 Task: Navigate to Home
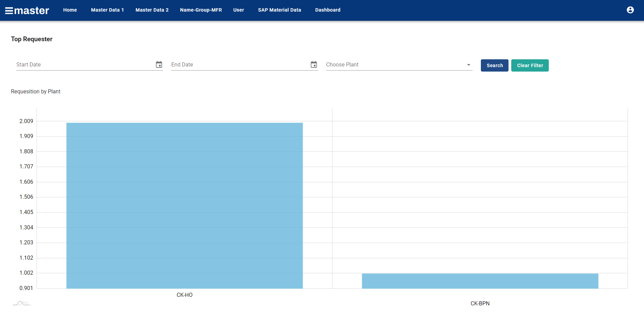[70, 10]
